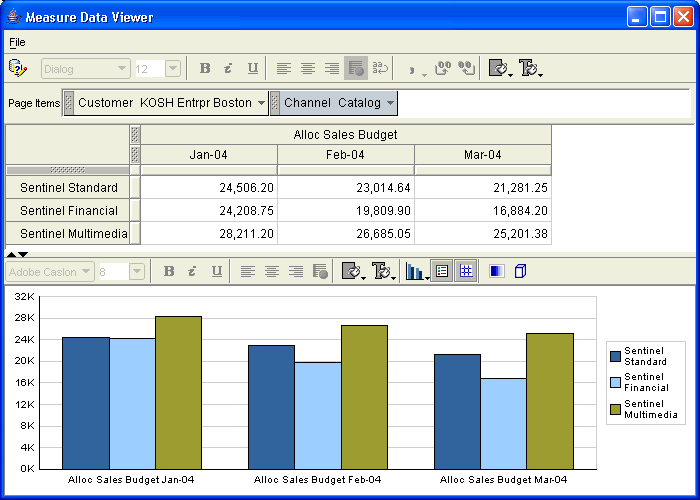Click the Sentinel Multimedia legend color swatch
700x500 pixels.
click(615, 409)
